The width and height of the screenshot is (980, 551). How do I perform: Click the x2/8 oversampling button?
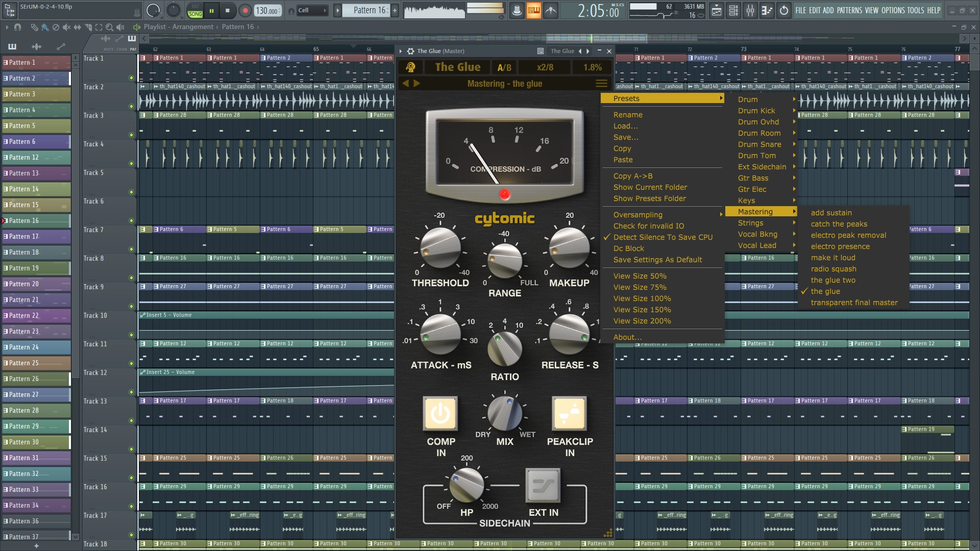tap(545, 67)
